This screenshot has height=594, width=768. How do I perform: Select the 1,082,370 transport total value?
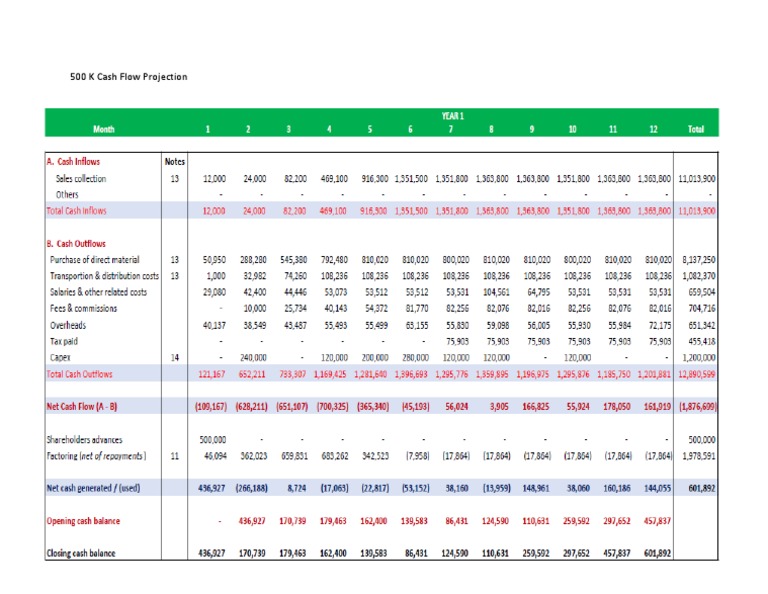[698, 276]
